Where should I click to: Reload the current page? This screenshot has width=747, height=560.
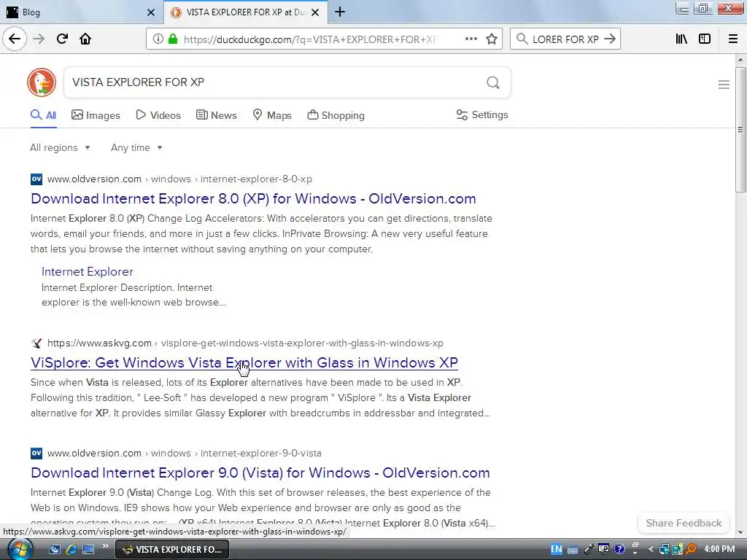point(62,39)
